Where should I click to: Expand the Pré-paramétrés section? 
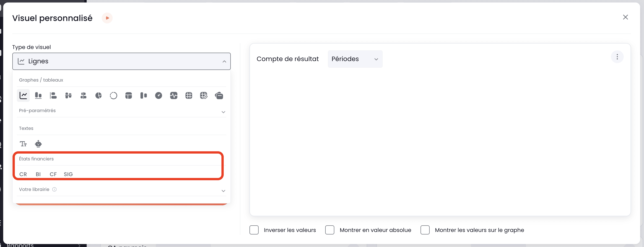point(223,112)
